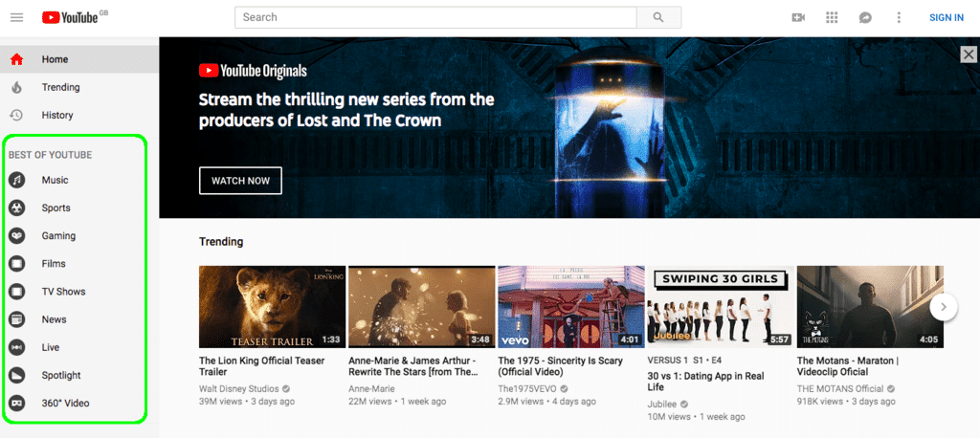Click the Sports ball icon

pos(17,208)
